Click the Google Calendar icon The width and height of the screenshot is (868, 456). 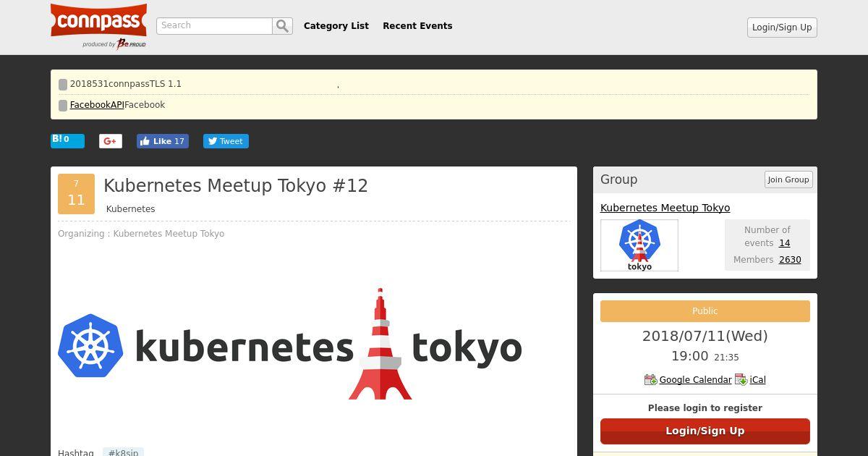[x=650, y=379]
